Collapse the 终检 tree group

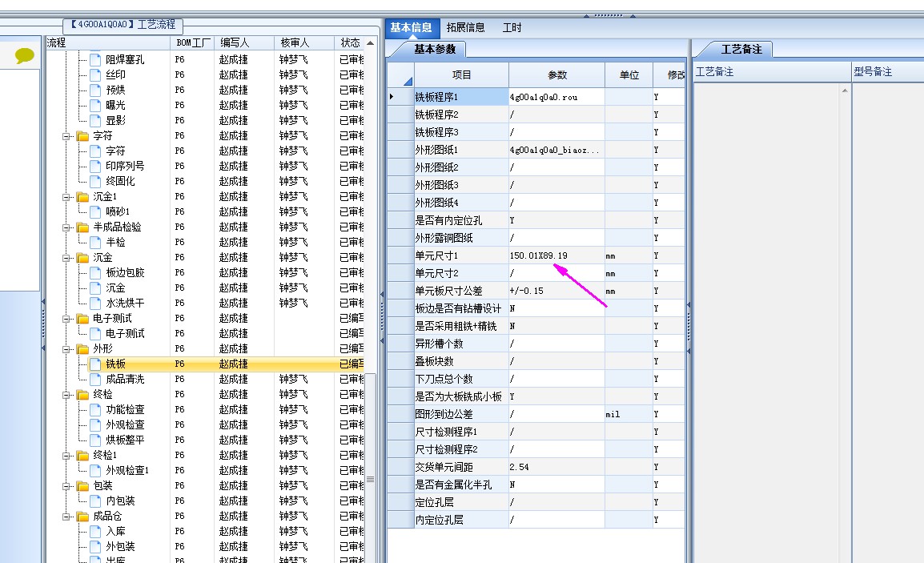point(66,394)
